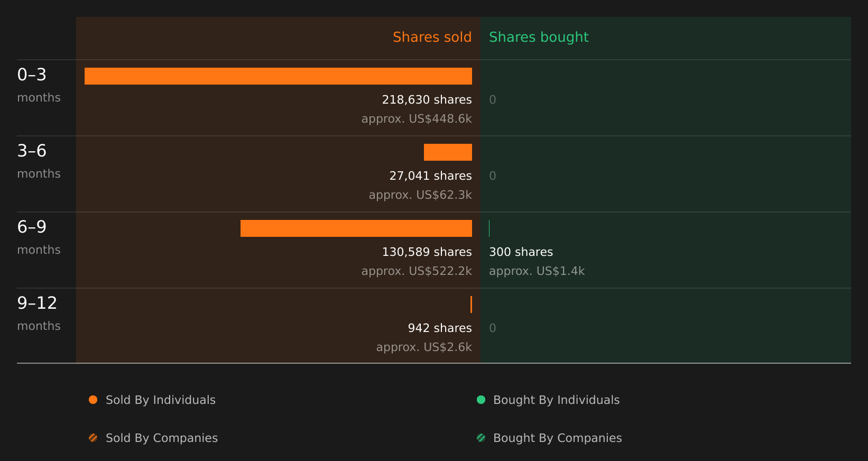This screenshot has height=461, width=868.
Task: Click the 218,630 shares value
Action: (427, 100)
